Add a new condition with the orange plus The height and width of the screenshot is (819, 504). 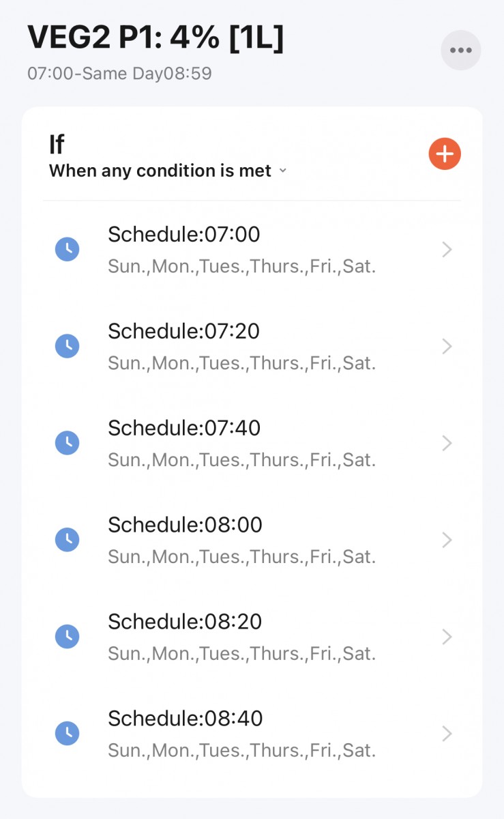click(445, 154)
